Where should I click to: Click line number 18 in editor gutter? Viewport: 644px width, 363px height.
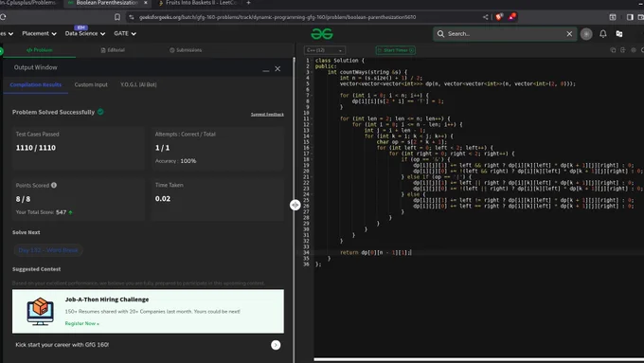point(306,159)
